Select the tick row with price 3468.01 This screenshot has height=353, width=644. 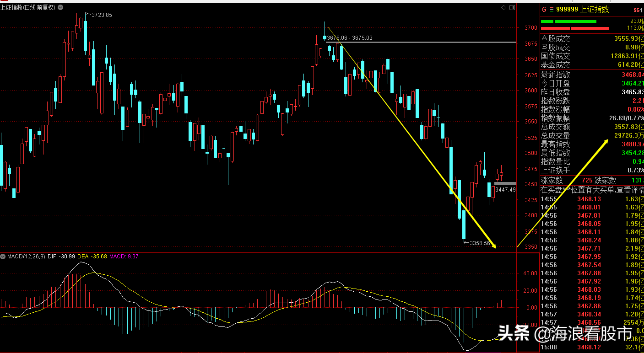click(x=592, y=207)
